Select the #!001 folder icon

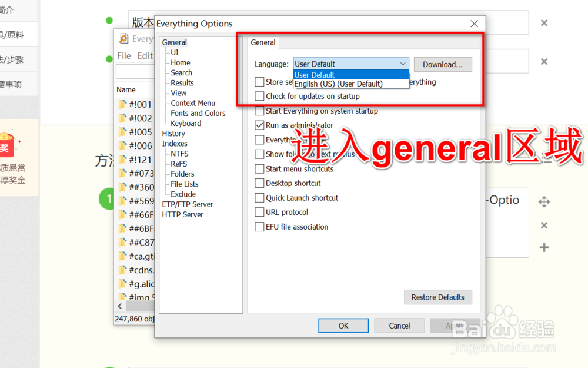122,104
